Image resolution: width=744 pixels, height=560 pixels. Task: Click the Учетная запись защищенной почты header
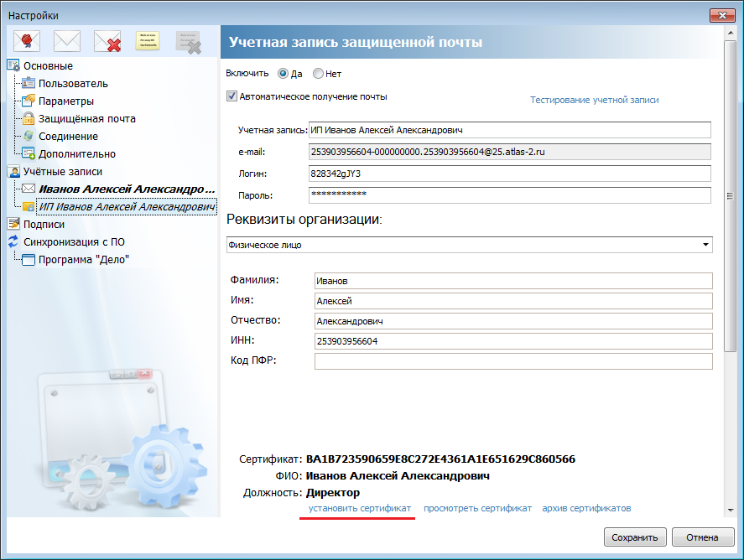tap(356, 42)
